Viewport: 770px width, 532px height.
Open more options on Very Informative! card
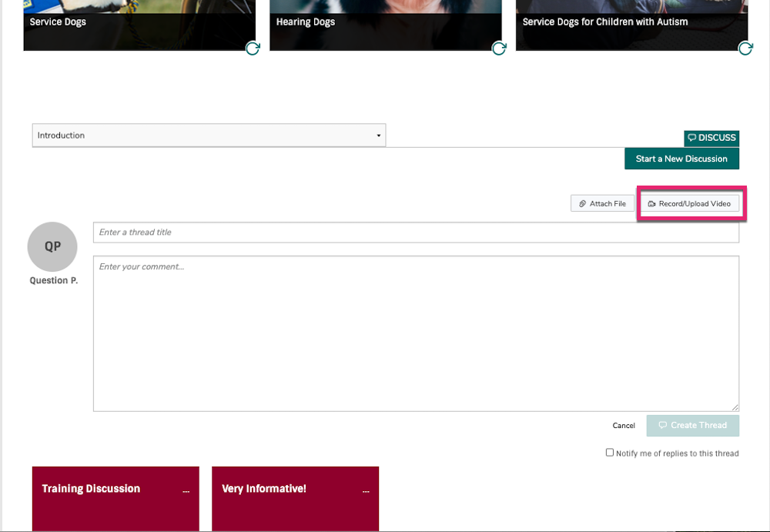pyautogui.click(x=366, y=491)
